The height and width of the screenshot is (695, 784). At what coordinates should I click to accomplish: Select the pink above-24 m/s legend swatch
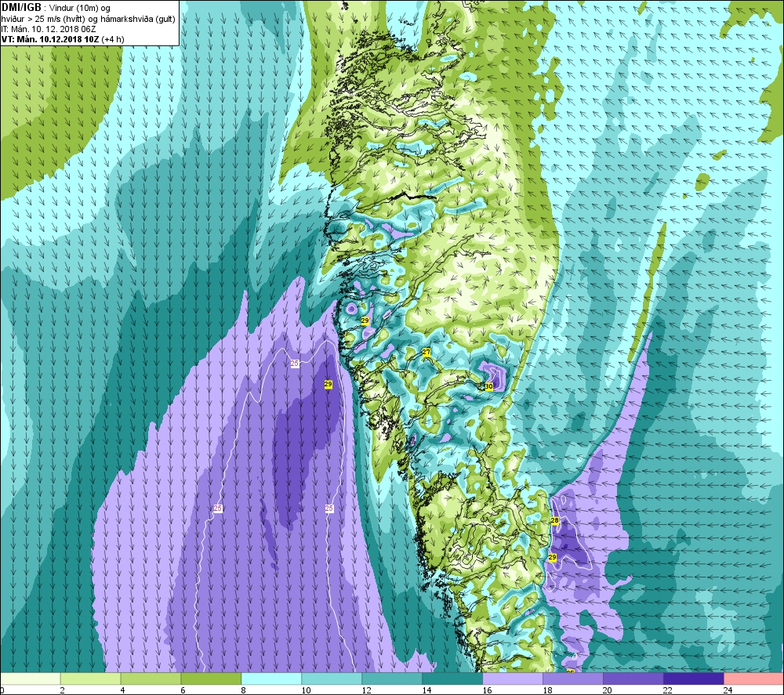tap(753, 679)
